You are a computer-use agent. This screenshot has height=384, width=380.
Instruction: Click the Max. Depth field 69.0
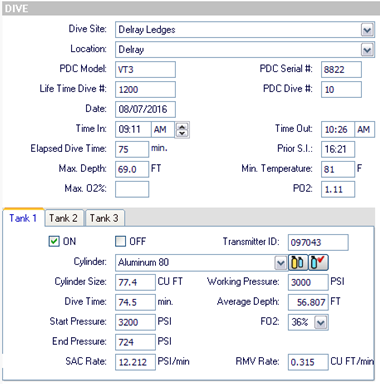(132, 169)
